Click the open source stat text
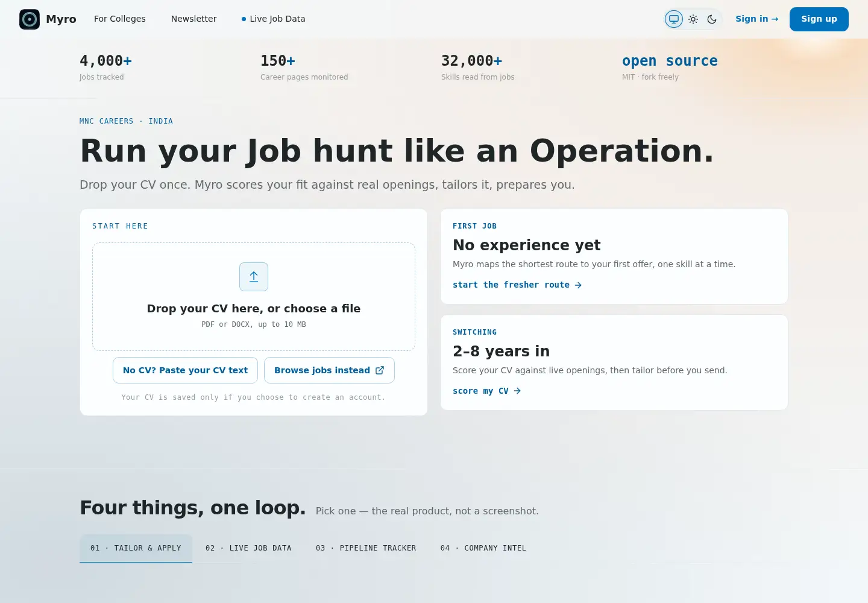868x603 pixels. tap(670, 61)
